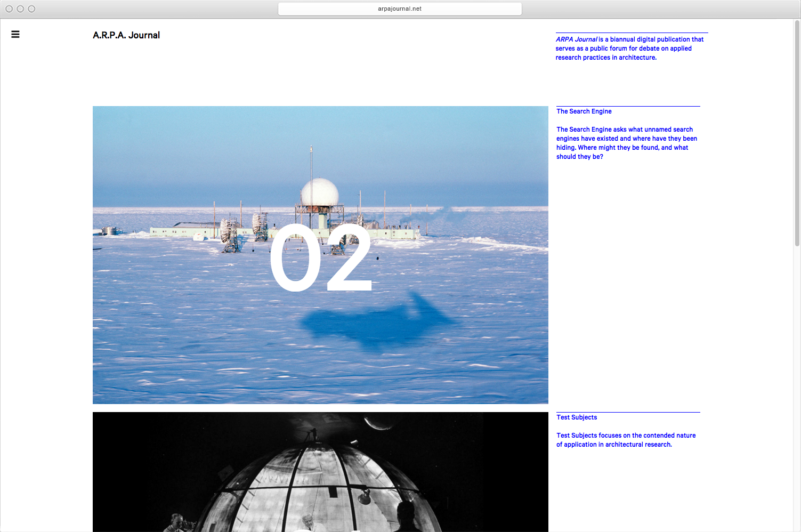The width and height of the screenshot is (801, 532).
Task: Open issue 02 arctic radar image
Action: (x=320, y=255)
